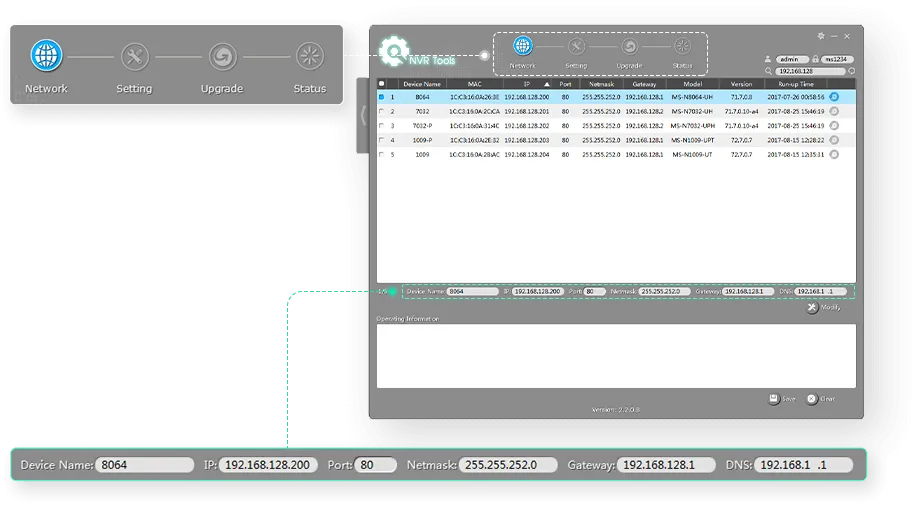The width and height of the screenshot is (917, 505).
Task: Click the refresh icon right of the search box
Action: coord(852,71)
